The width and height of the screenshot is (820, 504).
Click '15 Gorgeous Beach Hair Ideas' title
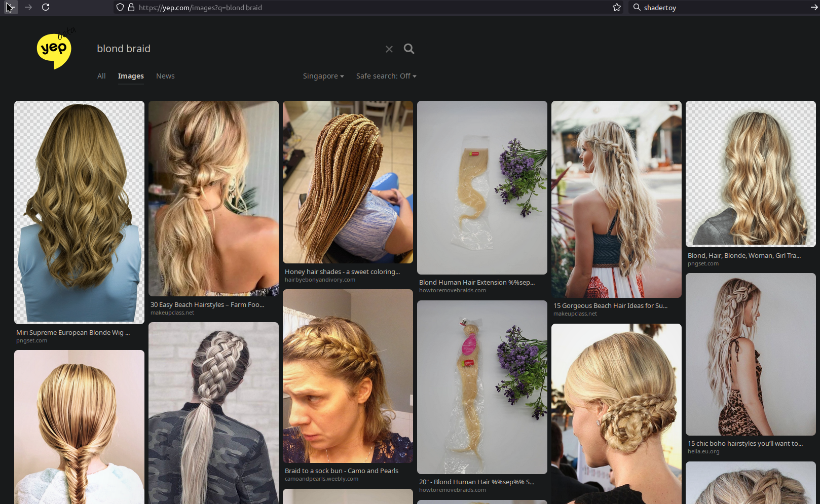tap(610, 305)
